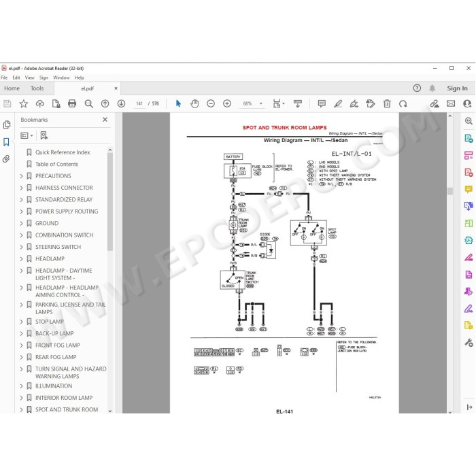The height and width of the screenshot is (476, 476).
Task: Open the Table of Contents bookmark
Action: (x=56, y=164)
